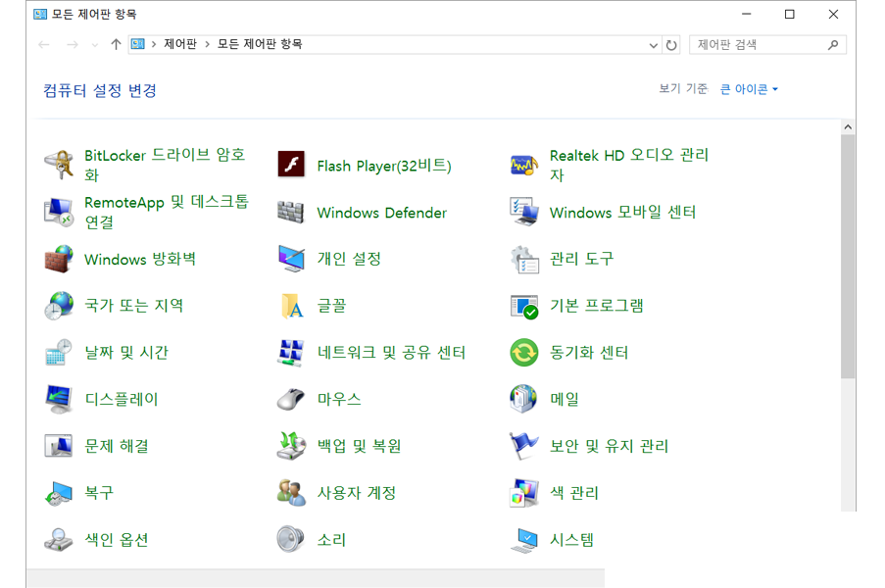885x588 pixels.
Task: Open recent locations dropdown arrow
Action: pos(94,45)
